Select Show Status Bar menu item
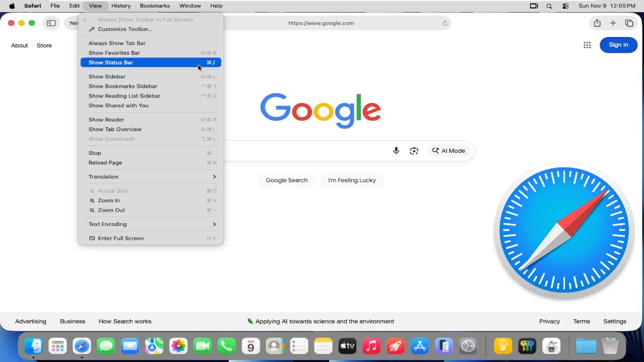 pos(151,63)
